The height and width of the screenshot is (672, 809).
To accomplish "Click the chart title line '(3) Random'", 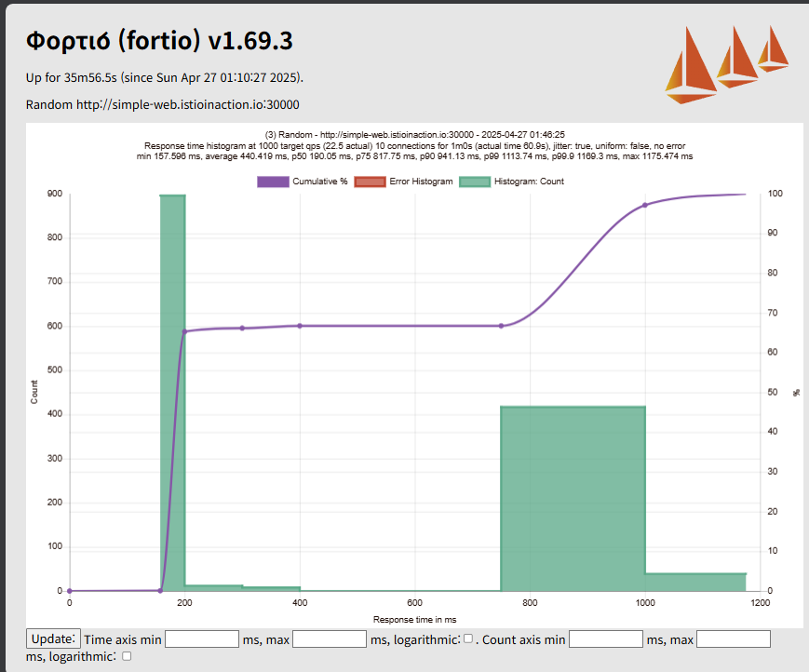I will click(415, 135).
